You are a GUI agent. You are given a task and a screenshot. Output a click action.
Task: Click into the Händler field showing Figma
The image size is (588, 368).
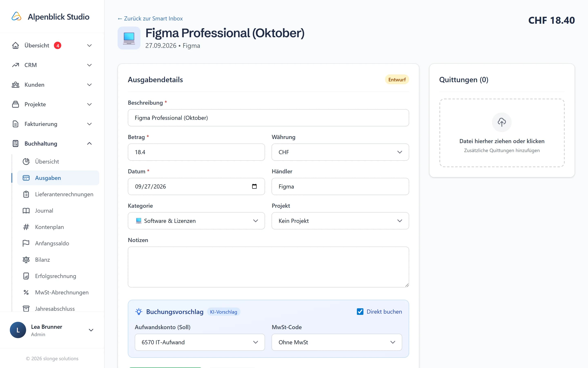tap(340, 186)
